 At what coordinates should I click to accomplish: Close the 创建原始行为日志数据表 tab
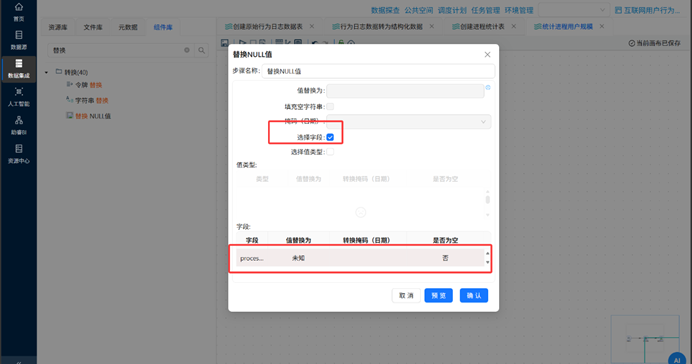coord(312,26)
